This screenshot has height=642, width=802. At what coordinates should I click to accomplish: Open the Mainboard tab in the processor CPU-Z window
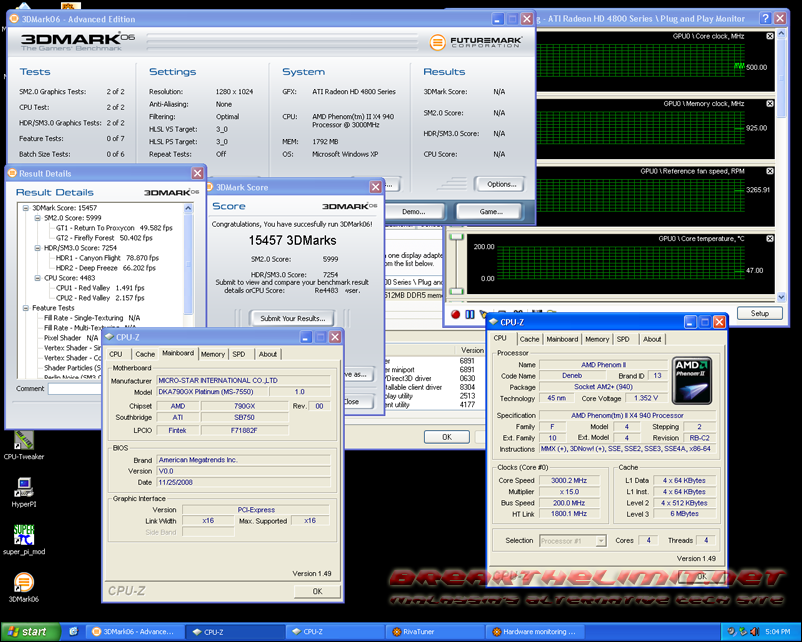[x=562, y=339]
